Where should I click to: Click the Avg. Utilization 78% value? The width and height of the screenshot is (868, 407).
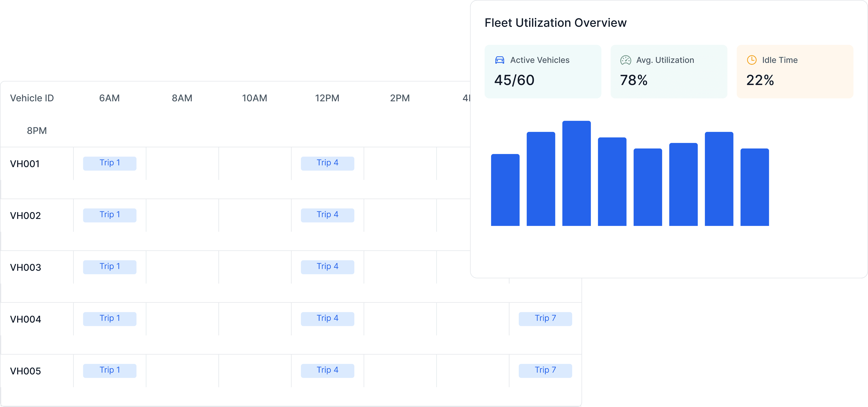pos(634,80)
